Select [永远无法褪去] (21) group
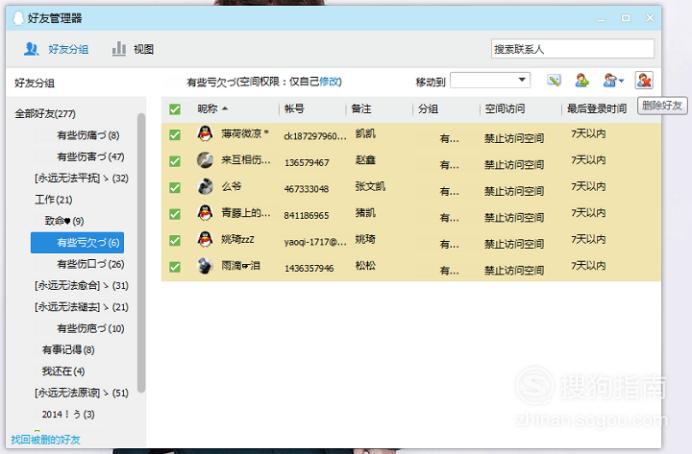The height and width of the screenshot is (454, 692). 82,307
